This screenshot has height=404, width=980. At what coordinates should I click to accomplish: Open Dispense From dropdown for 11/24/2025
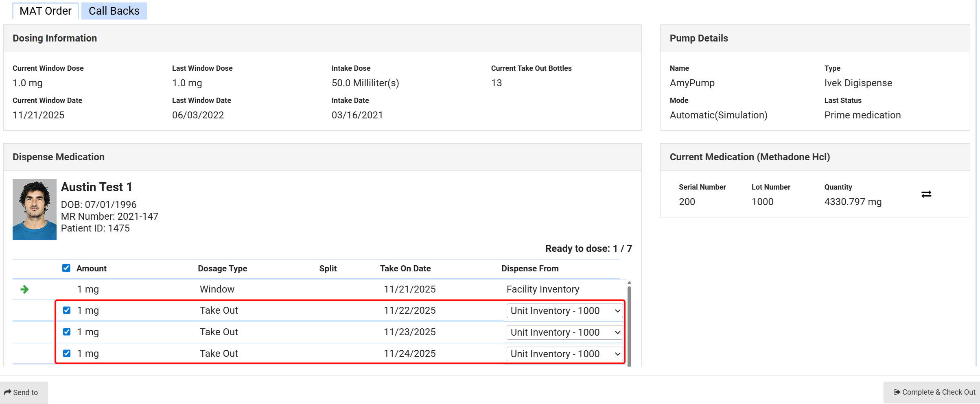[564, 354]
